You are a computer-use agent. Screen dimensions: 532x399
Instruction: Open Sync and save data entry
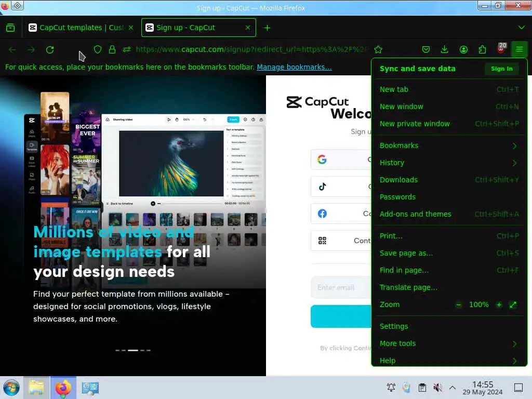(x=417, y=69)
